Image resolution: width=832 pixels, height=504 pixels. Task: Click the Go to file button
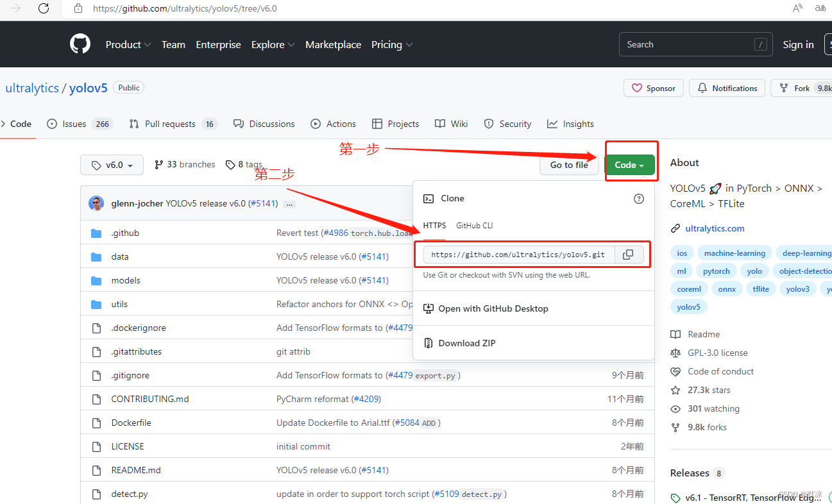pyautogui.click(x=569, y=165)
